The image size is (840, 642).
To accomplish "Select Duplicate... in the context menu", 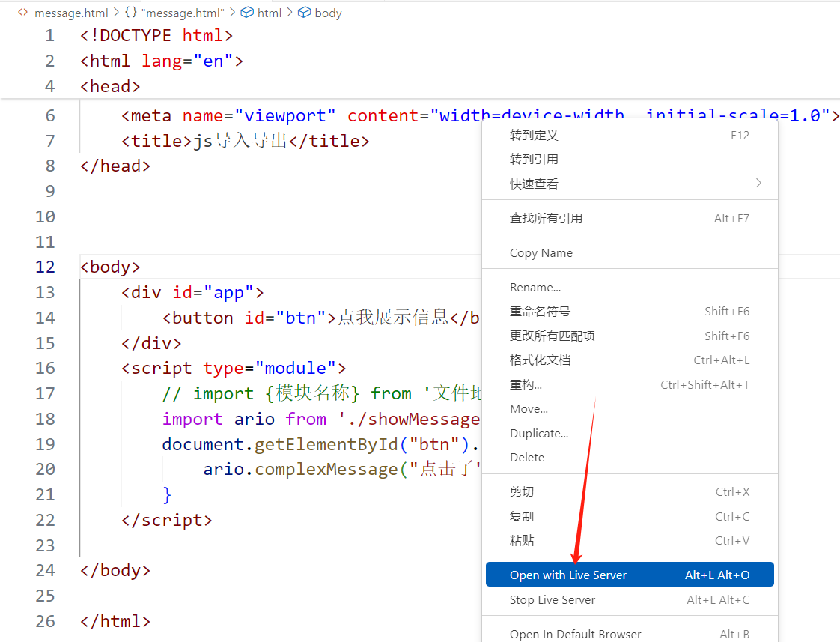I will tap(630, 433).
